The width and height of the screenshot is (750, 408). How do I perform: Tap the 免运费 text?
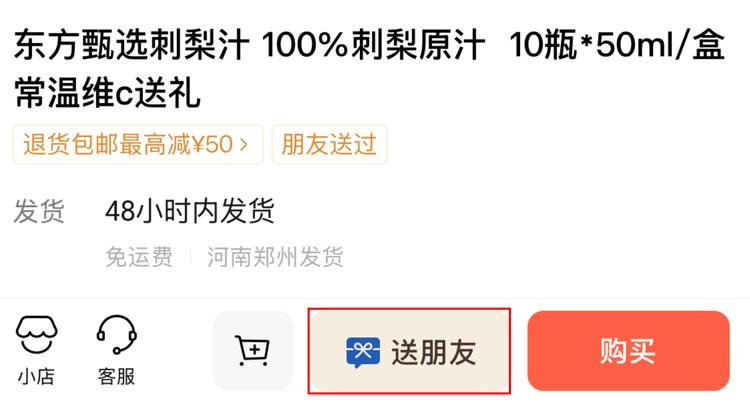[x=139, y=257]
